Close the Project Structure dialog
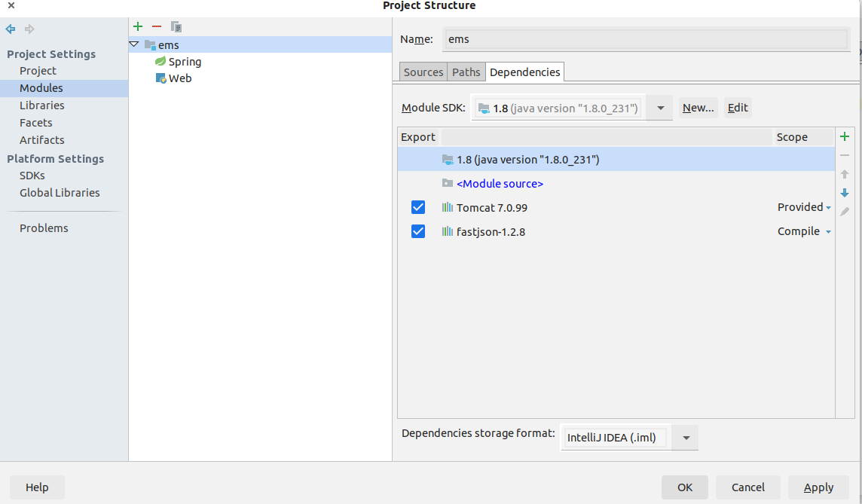Viewport: 862px width, 504px height. (x=11, y=5)
